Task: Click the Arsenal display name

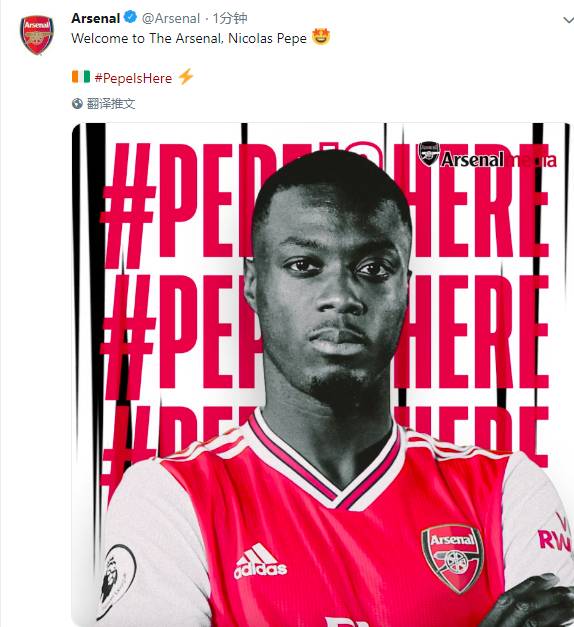Action: pos(96,18)
